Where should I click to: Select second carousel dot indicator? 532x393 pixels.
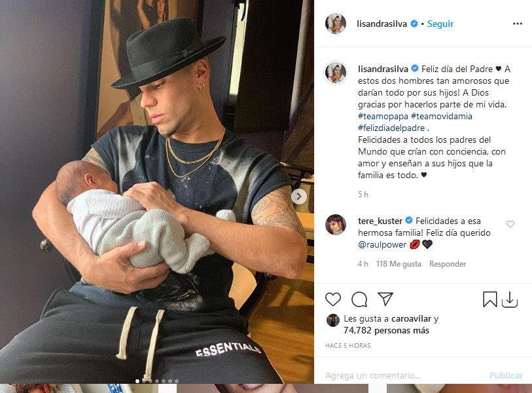(x=144, y=381)
